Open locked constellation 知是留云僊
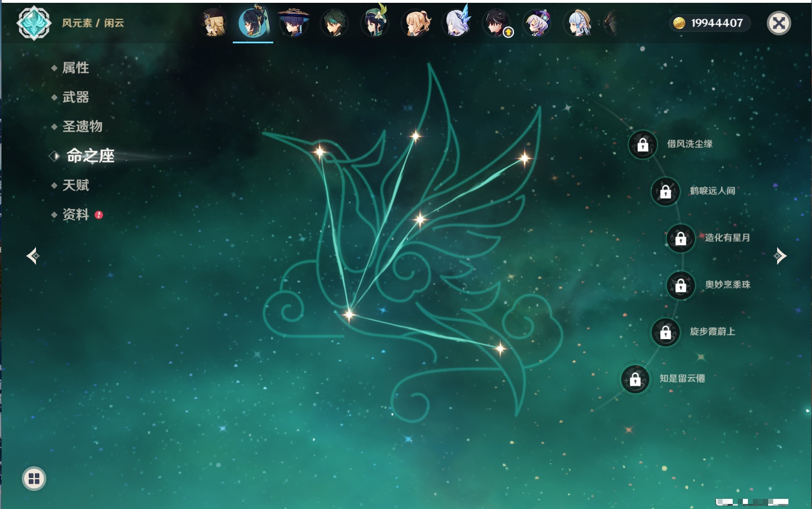This screenshot has height=509, width=812. coord(635,379)
